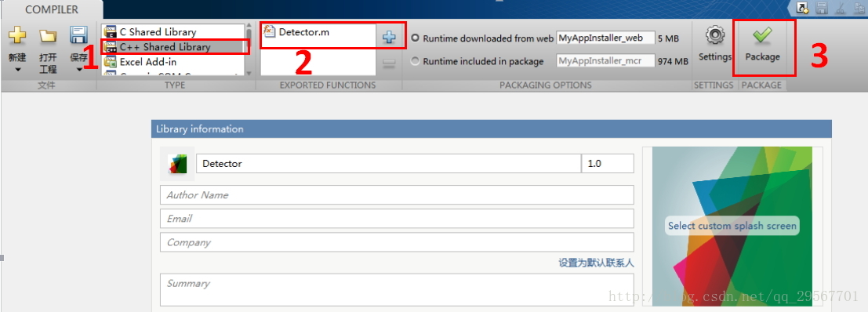Screen dimensions: 868x312
Task: Add exported function with plus icon
Action: pos(389,37)
